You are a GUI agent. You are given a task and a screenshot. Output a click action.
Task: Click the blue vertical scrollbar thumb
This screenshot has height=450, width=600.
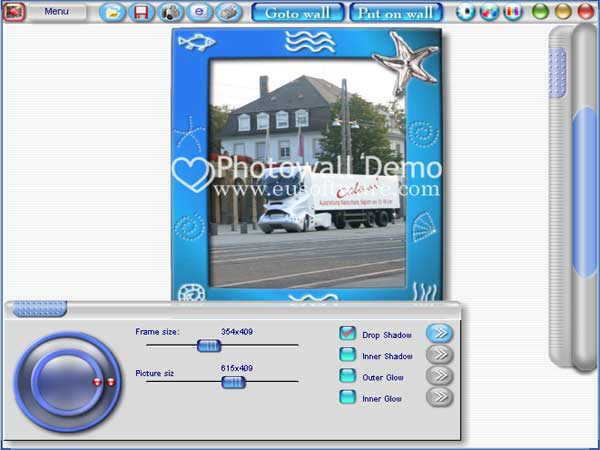[x=585, y=192]
